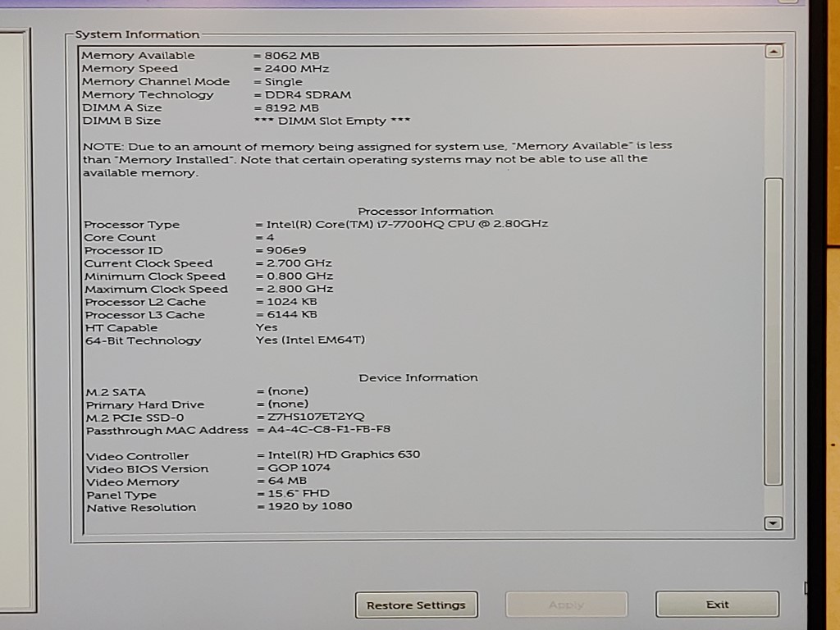The image size is (840, 630).
Task: Click the scroll down arrow in System Information
Action: [x=773, y=523]
